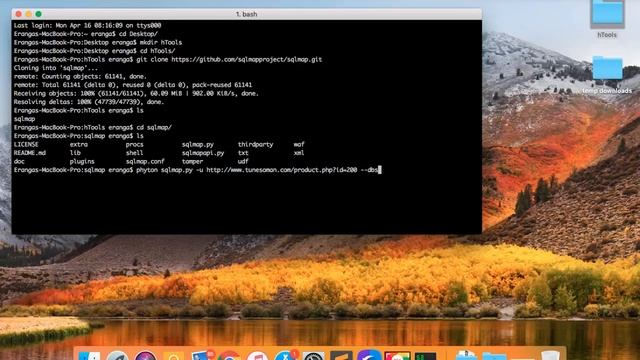Open the hTools folder on the desktop
The image size is (640, 360).
point(607,15)
